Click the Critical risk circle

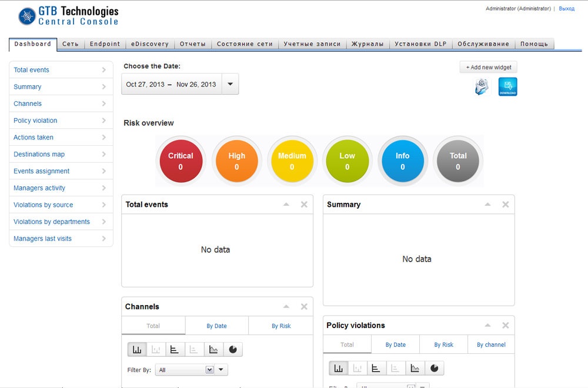coord(181,161)
